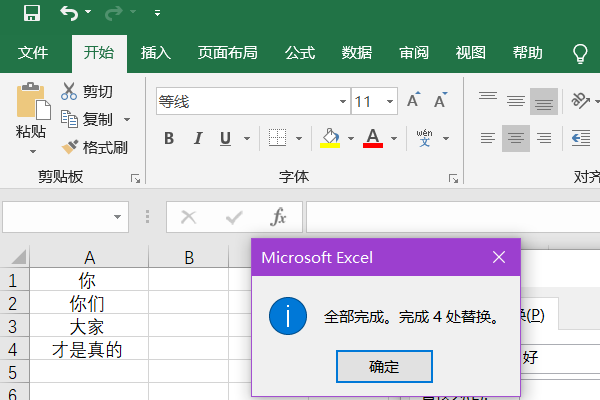The height and width of the screenshot is (400, 600).
Task: Expand the font size dropdown showing 11
Action: tap(390, 102)
